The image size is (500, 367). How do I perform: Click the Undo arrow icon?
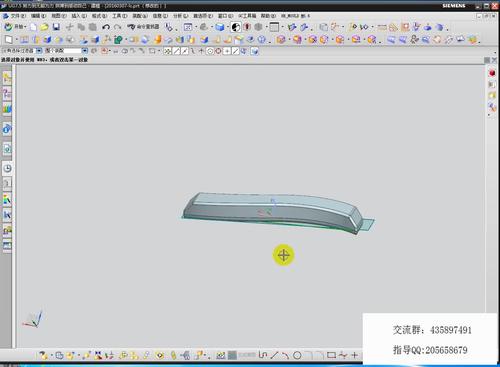[106, 27]
